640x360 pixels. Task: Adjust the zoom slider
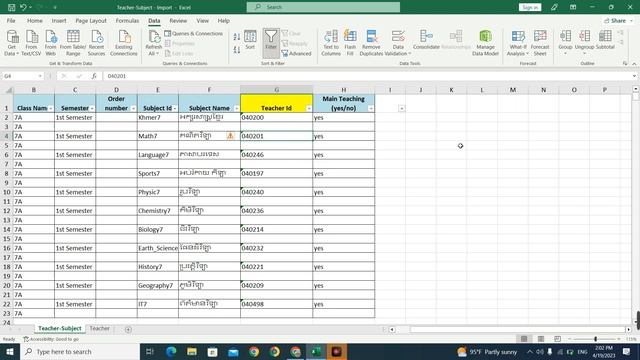[x=596, y=339]
